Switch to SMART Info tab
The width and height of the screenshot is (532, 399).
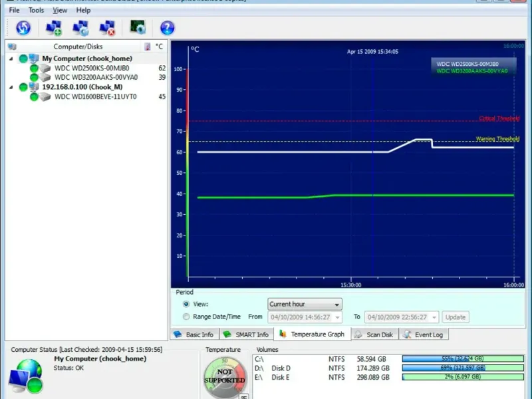[247, 334]
